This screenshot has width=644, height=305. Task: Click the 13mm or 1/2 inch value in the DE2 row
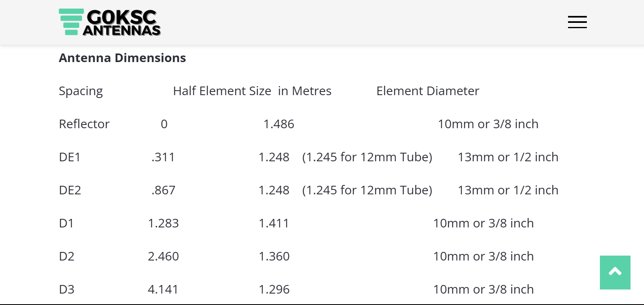click(x=508, y=190)
